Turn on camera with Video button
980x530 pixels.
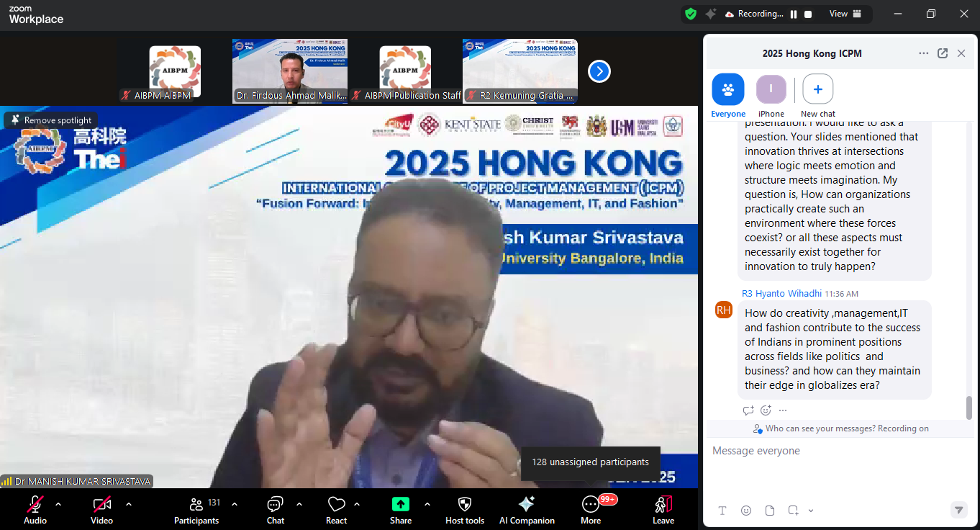click(101, 504)
